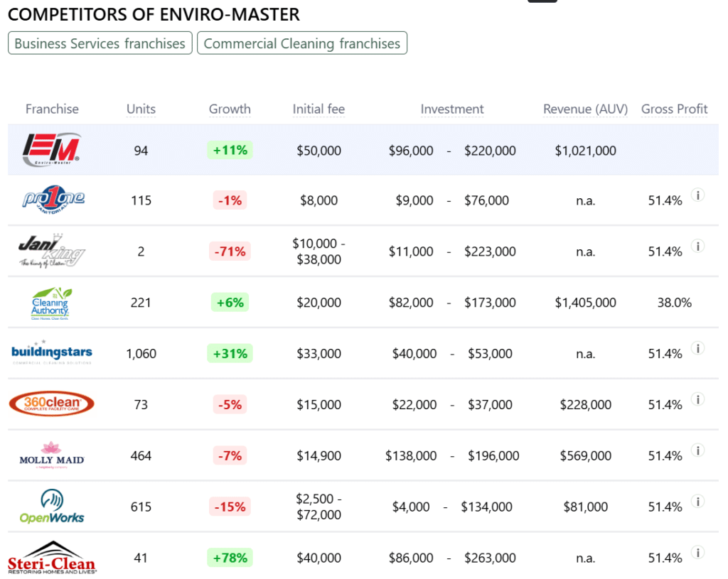The width and height of the screenshot is (728, 579).
Task: Open The Cleaning Authority logo
Action: point(51,303)
